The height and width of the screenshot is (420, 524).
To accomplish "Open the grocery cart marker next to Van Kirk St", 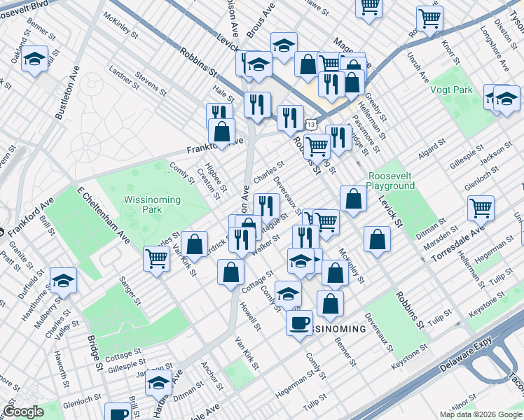I will pyautogui.click(x=157, y=260).
